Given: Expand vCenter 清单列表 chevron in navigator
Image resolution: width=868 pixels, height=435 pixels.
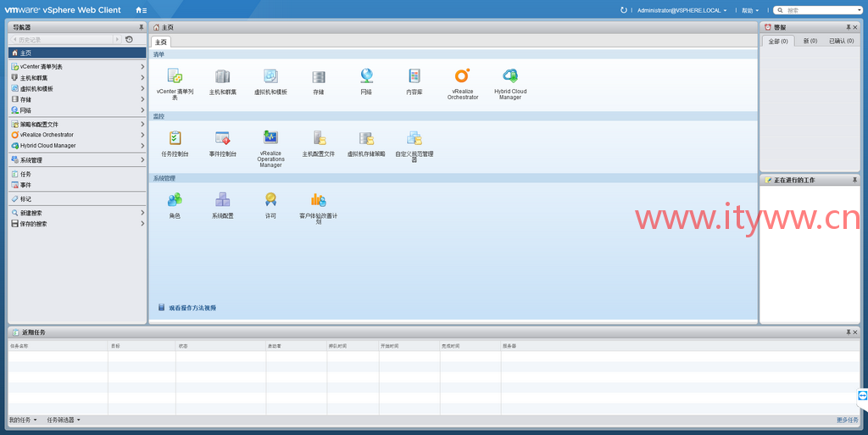Looking at the screenshot, I should 142,66.
